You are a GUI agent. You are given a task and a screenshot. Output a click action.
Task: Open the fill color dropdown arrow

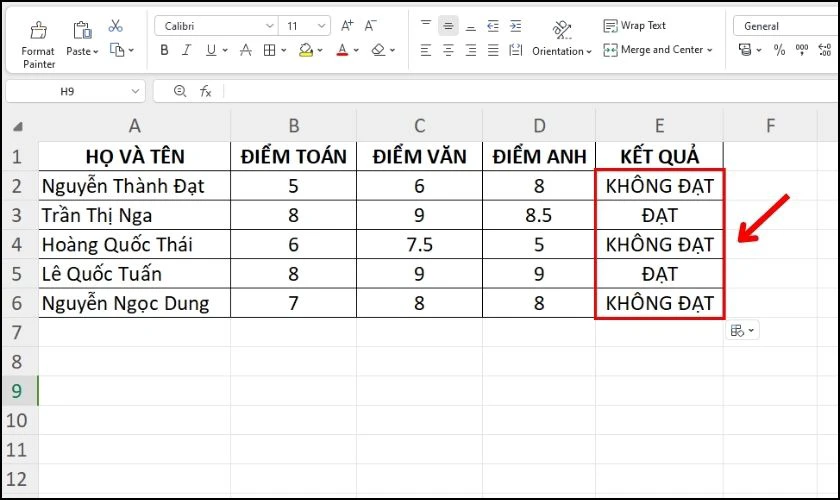(320, 50)
